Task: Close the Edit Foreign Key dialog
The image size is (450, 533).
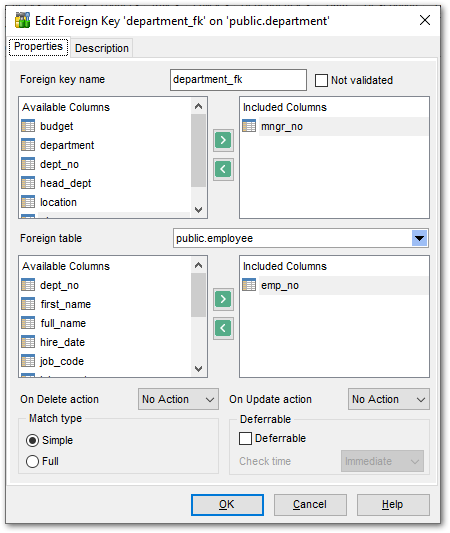Action: (425, 20)
